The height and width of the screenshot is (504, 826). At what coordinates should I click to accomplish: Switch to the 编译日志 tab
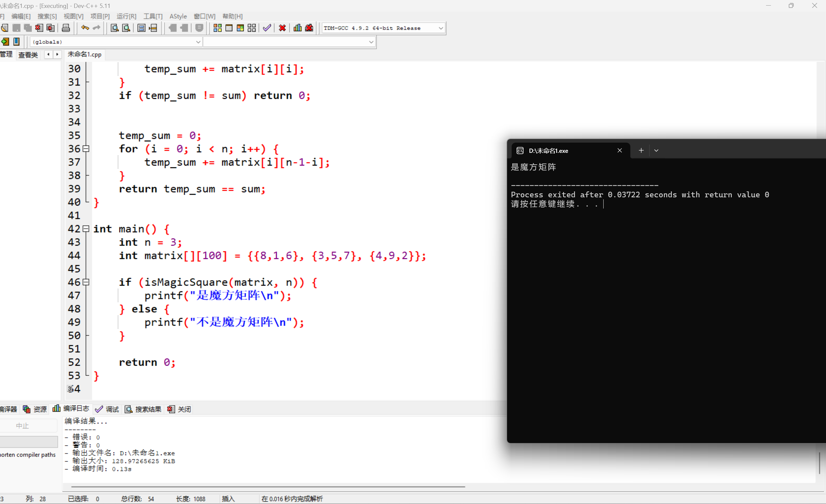pyautogui.click(x=71, y=409)
